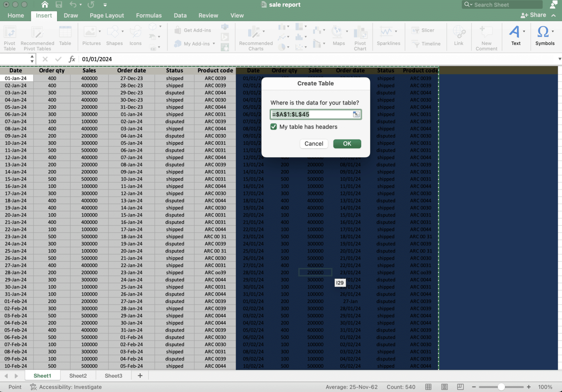Switch to Sheet2

[78, 375]
